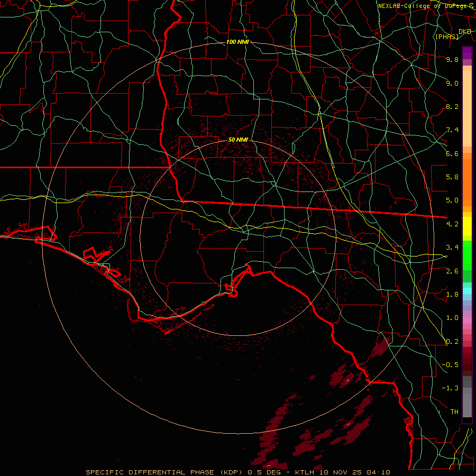Image resolution: width=476 pixels, height=476 pixels.
Task: Select the 6.6 scale label
Action: (x=452, y=153)
